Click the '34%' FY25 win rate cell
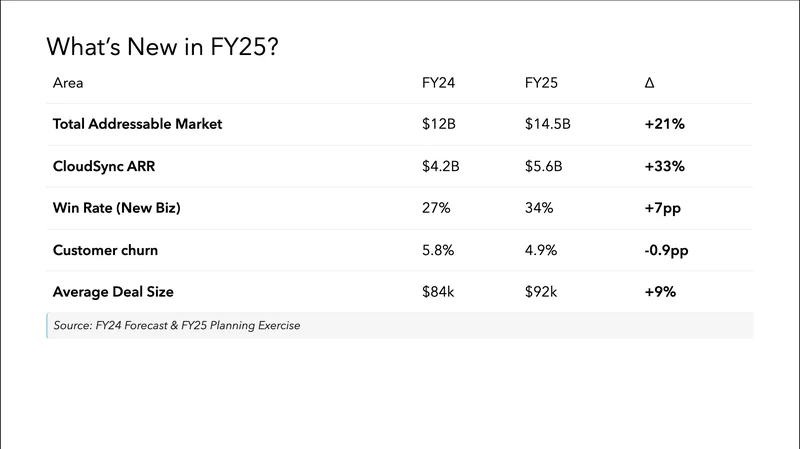 [539, 208]
